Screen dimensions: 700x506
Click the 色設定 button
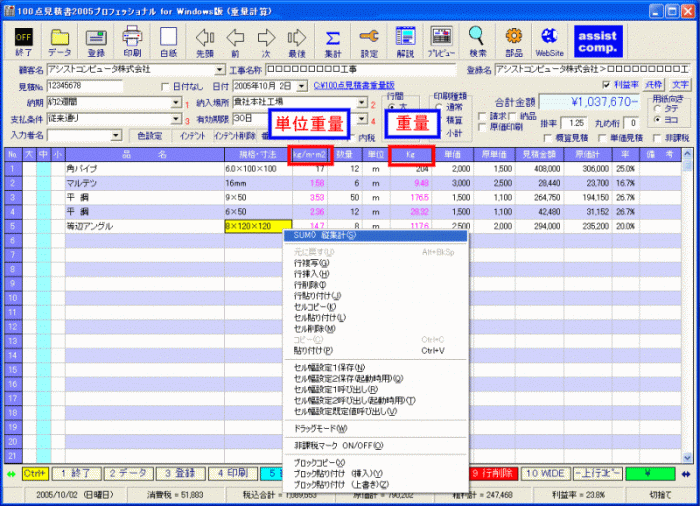coord(150,136)
